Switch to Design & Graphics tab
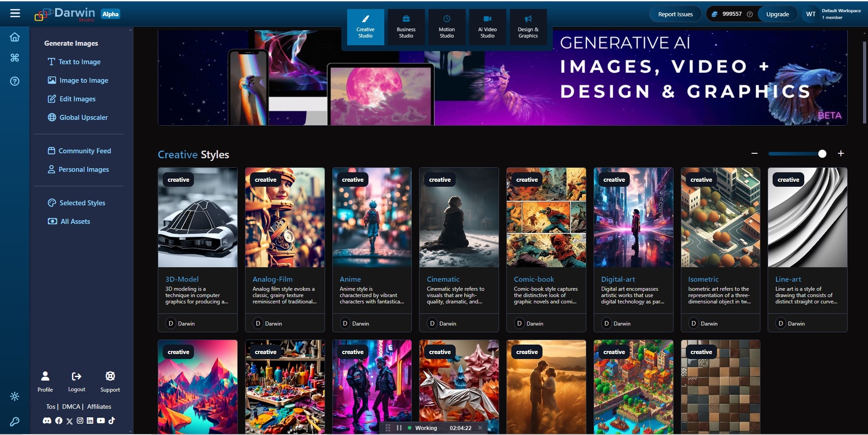The image size is (868, 435). coord(528,27)
